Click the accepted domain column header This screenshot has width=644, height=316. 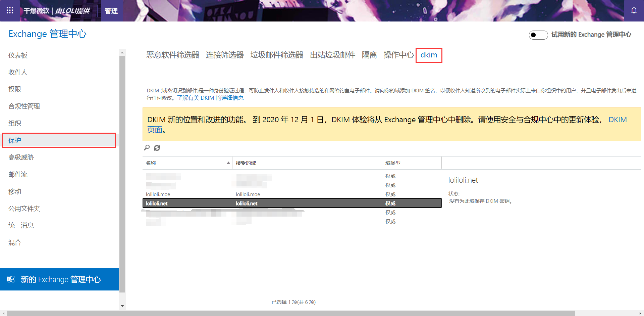coord(246,163)
